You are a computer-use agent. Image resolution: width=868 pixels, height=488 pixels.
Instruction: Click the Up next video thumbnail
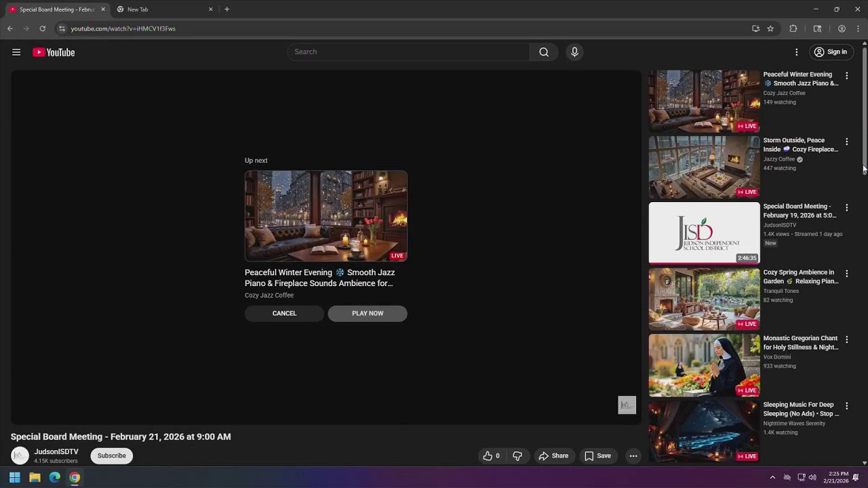click(x=326, y=216)
